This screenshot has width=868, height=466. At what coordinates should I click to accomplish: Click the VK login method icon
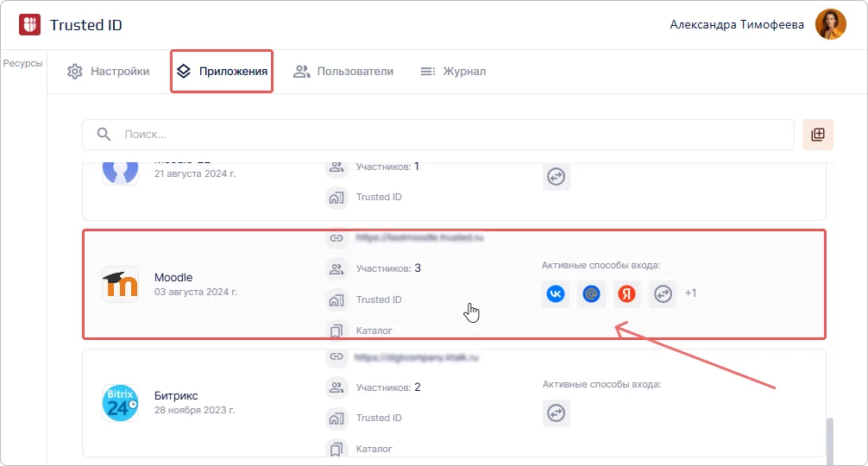[556, 294]
